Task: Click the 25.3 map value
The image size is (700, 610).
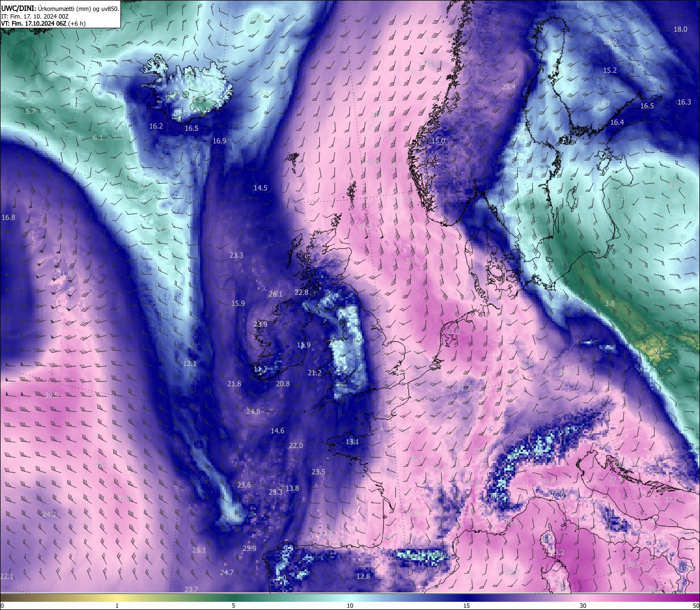Action: coord(276,492)
